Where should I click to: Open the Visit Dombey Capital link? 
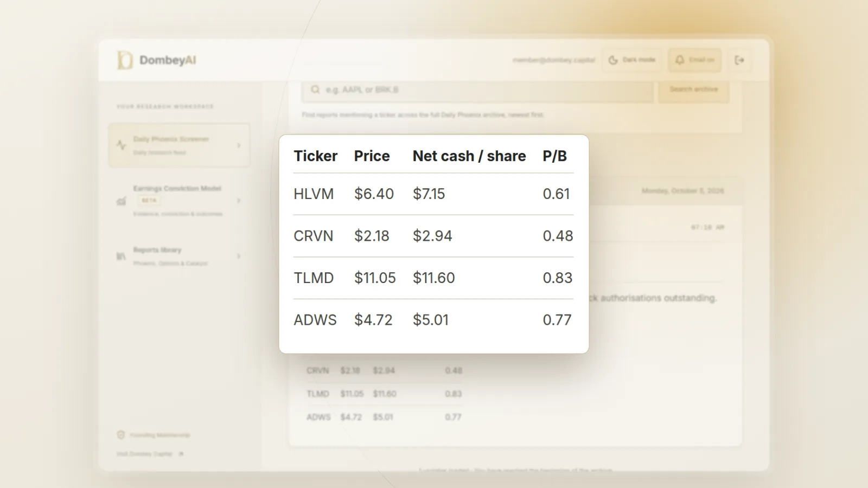coord(150,454)
